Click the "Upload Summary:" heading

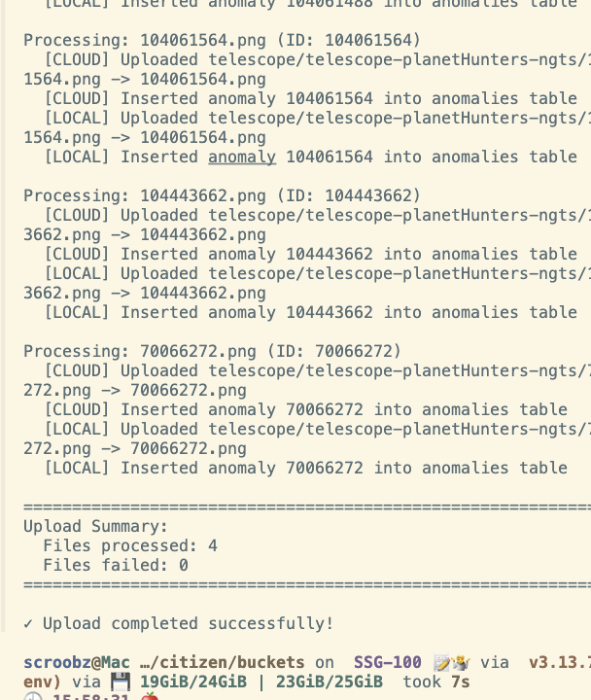pyautogui.click(x=95, y=526)
